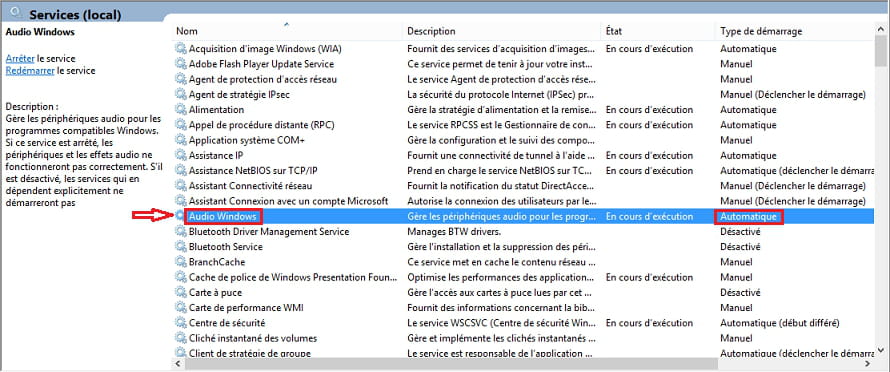890x372 pixels.
Task: Click 'En cours d'exécution' state for Alimentation
Action: [649, 109]
